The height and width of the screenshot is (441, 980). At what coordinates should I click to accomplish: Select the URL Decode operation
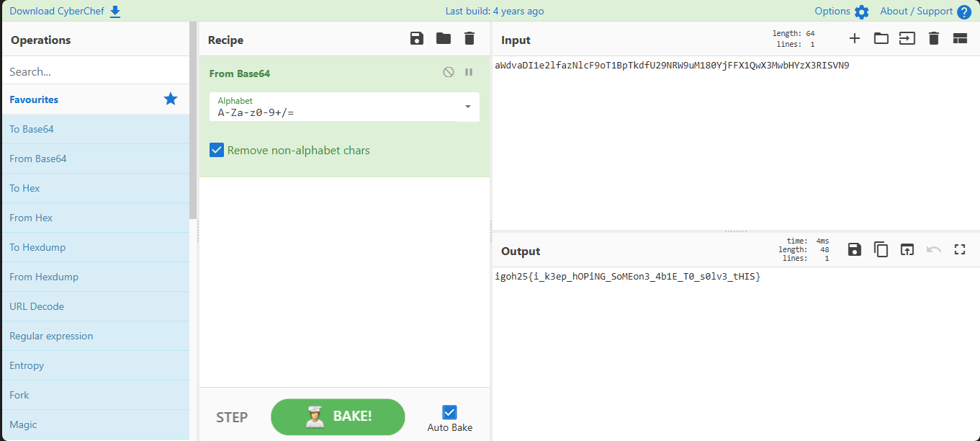(37, 306)
